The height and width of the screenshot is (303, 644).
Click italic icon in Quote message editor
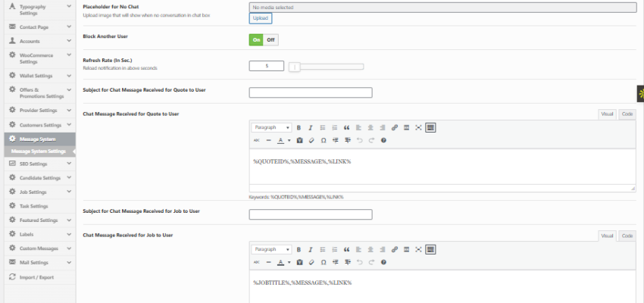click(x=311, y=127)
